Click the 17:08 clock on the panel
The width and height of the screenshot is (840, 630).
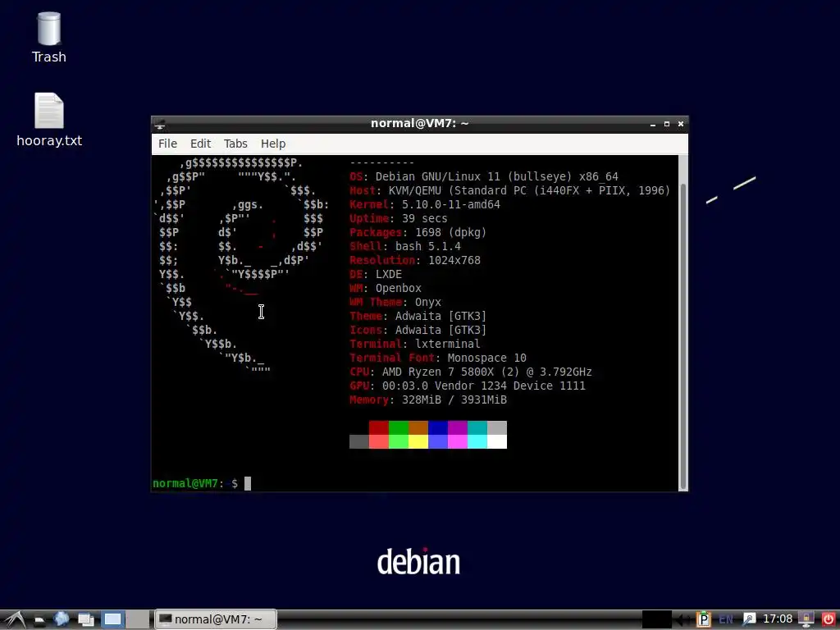coord(778,619)
